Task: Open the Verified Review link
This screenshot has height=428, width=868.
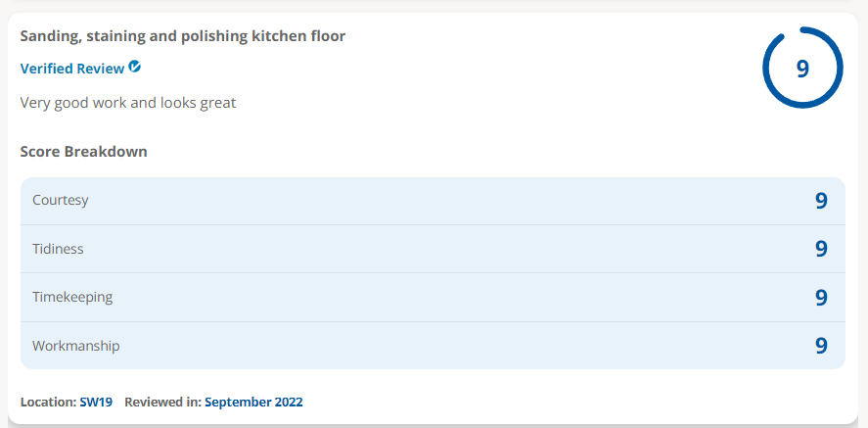Action: pyautogui.click(x=72, y=69)
